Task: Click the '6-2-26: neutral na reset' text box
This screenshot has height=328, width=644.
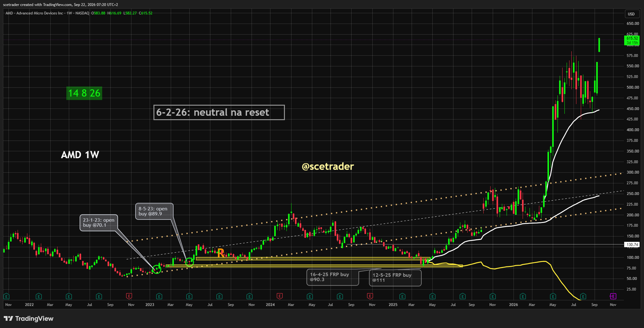Action: click(219, 112)
